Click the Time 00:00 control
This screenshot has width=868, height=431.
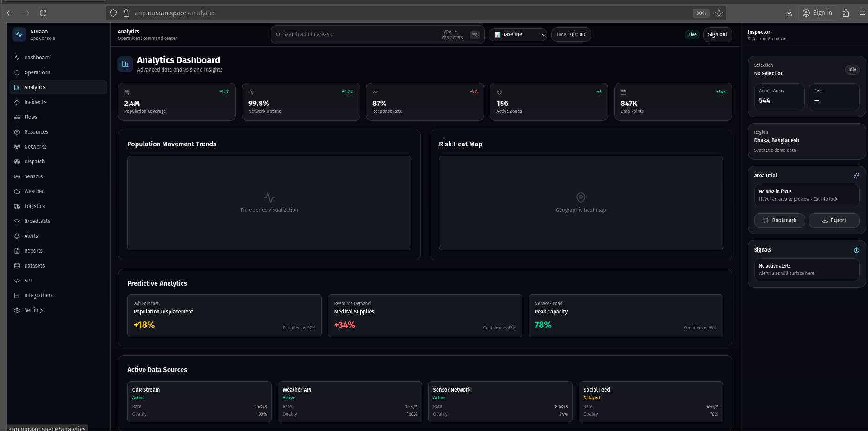(x=571, y=35)
